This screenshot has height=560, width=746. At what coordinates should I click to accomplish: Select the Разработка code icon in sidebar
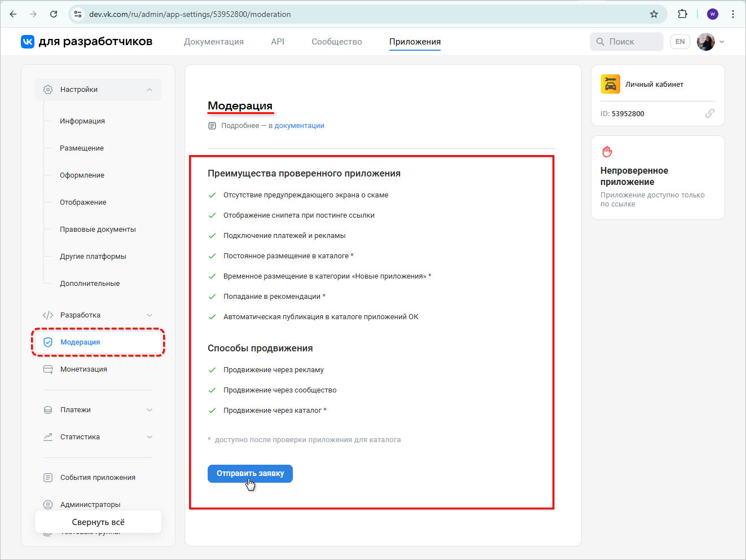[x=49, y=315]
